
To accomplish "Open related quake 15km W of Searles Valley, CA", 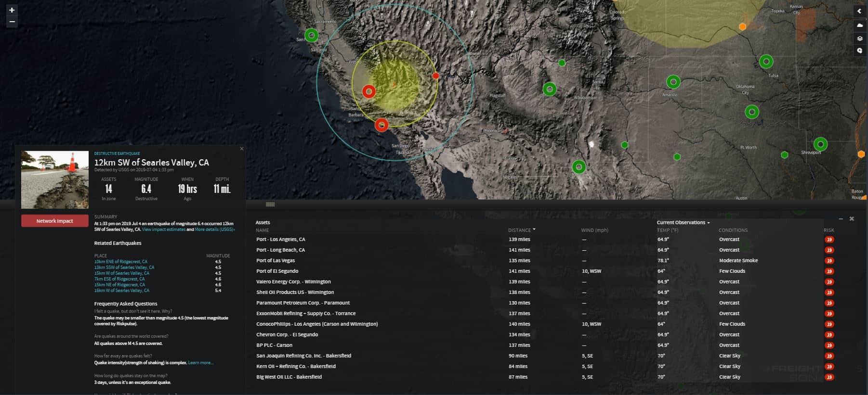I will (x=122, y=273).
